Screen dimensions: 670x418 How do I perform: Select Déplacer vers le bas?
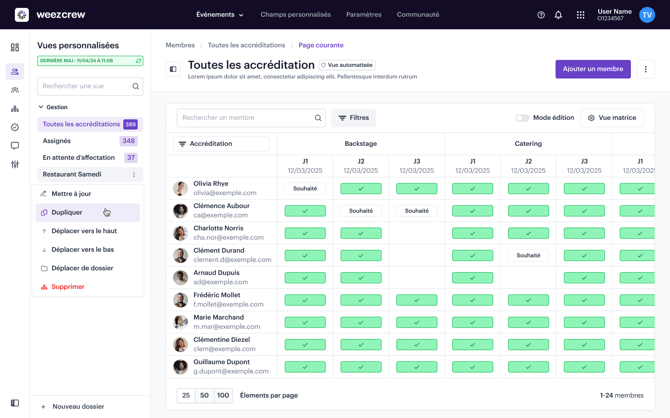pyautogui.click(x=88, y=250)
